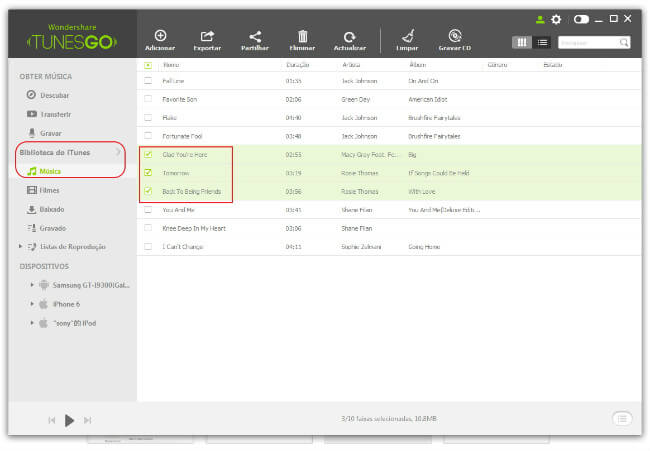Skip to the next track
The height and width of the screenshot is (451, 650).
click(87, 420)
